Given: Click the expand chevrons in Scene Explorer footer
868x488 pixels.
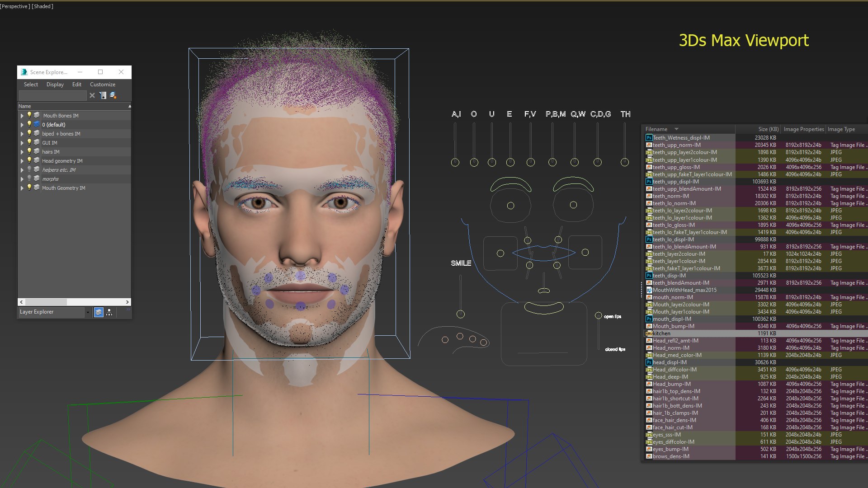Looking at the screenshot, I should pos(128,310).
